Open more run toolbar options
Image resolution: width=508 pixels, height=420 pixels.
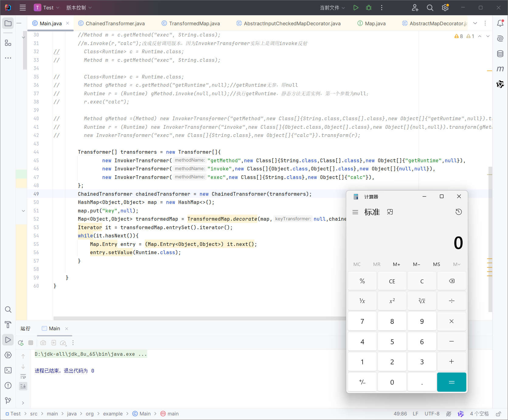pyautogui.click(x=73, y=343)
